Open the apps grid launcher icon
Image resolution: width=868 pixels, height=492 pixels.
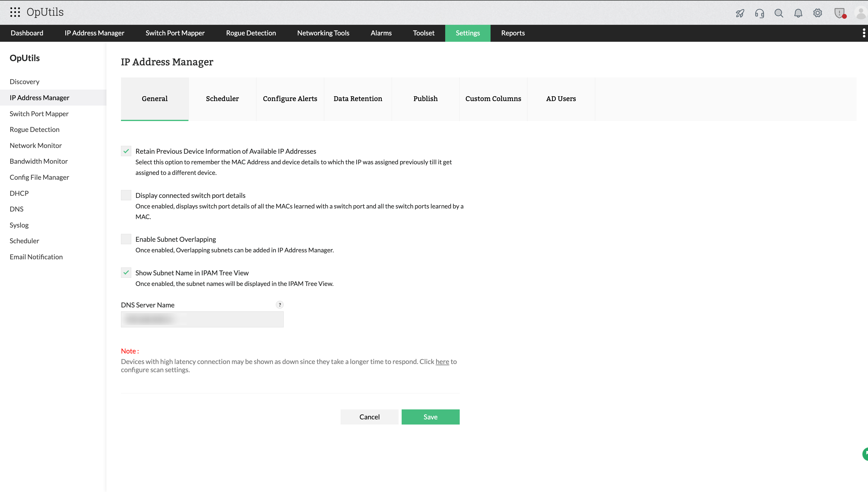(15, 12)
